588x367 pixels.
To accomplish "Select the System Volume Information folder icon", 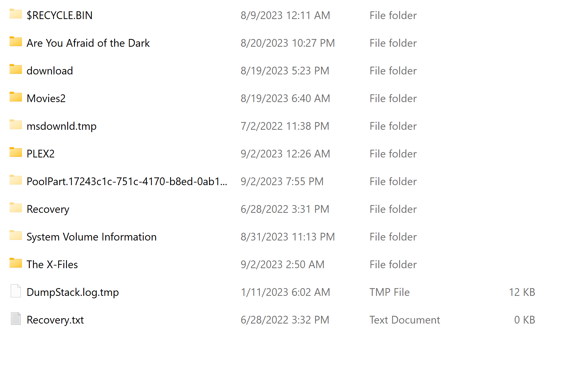I will (15, 236).
